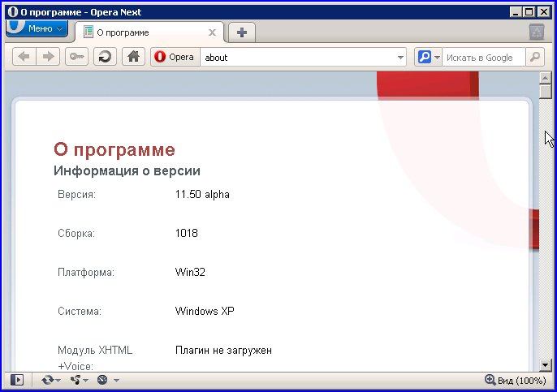Viewport: 557px width, 392px height.
Task: Toggle the side panel button
Action: [17, 380]
